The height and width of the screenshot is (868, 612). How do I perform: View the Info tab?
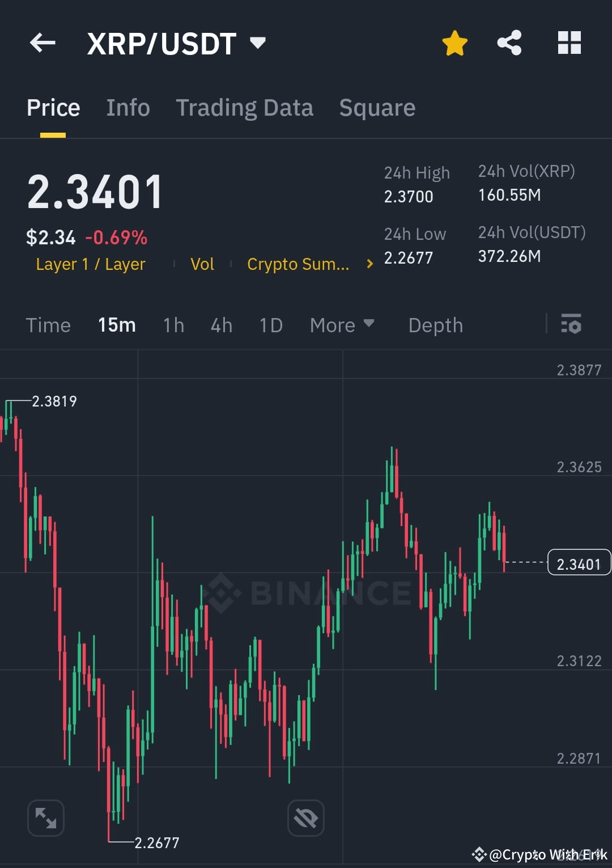click(127, 108)
